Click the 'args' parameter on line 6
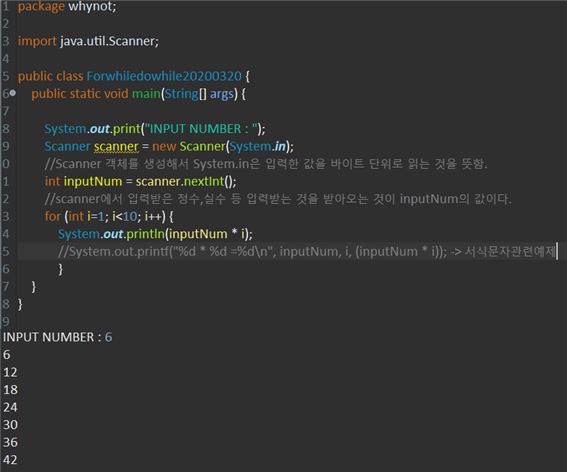Image resolution: width=567 pixels, height=472 pixels. click(222, 94)
